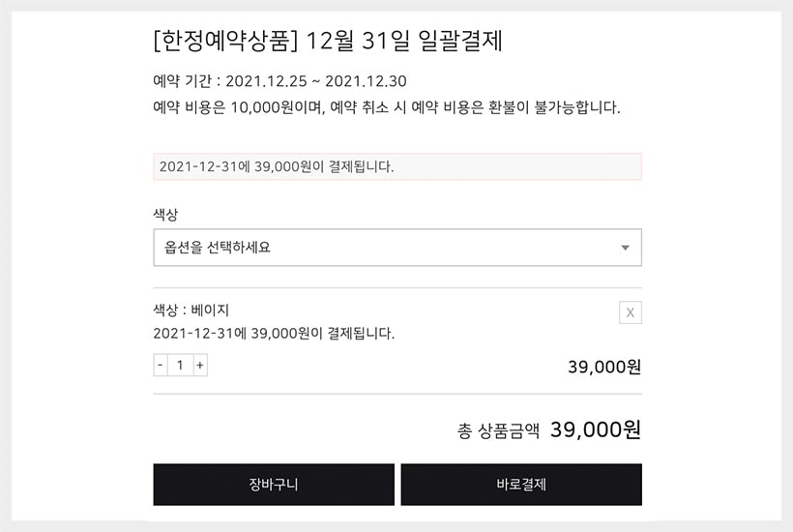Click the [한정예약상품] tag in the title
The image size is (793, 532).
[225, 42]
